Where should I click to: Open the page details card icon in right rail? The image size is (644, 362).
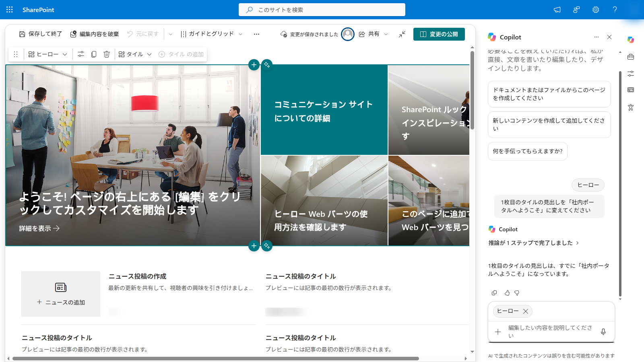point(631,90)
